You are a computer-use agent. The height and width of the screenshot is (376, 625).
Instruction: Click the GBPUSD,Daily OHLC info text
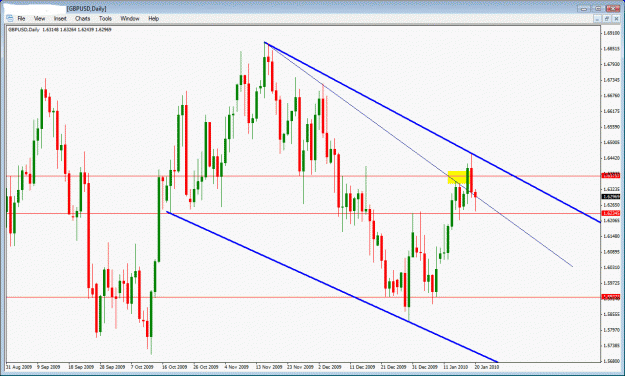[60, 30]
